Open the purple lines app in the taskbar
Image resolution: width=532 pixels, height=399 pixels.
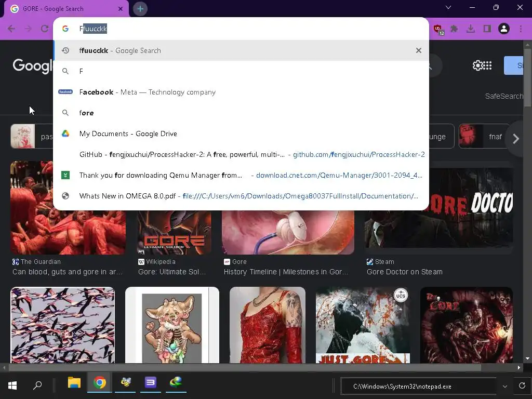[150, 383]
